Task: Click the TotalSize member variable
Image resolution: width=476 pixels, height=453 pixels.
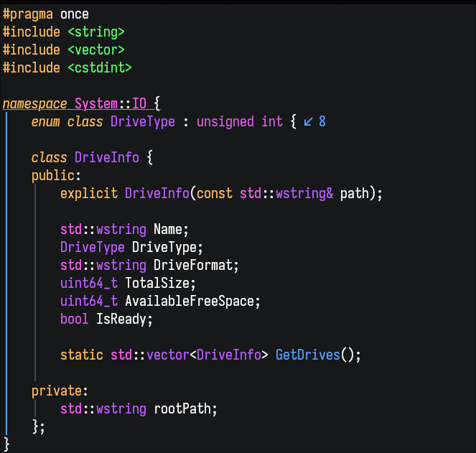Action: pos(157,284)
